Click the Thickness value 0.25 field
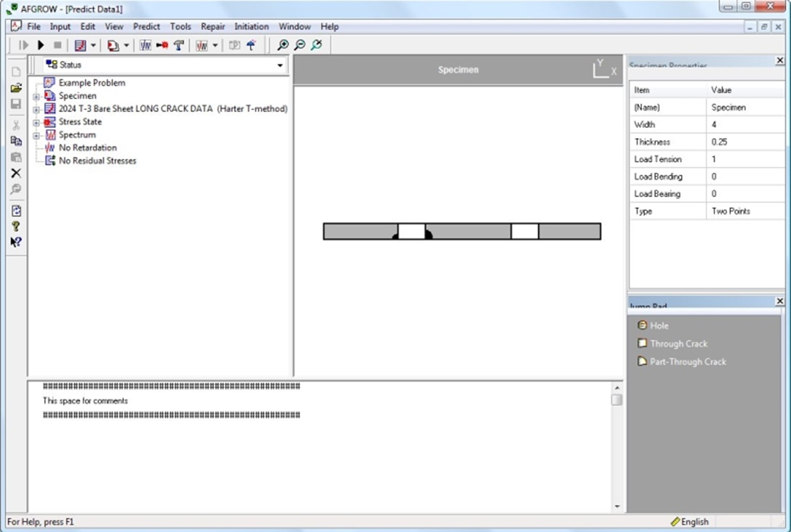791x532 pixels. 745,142
